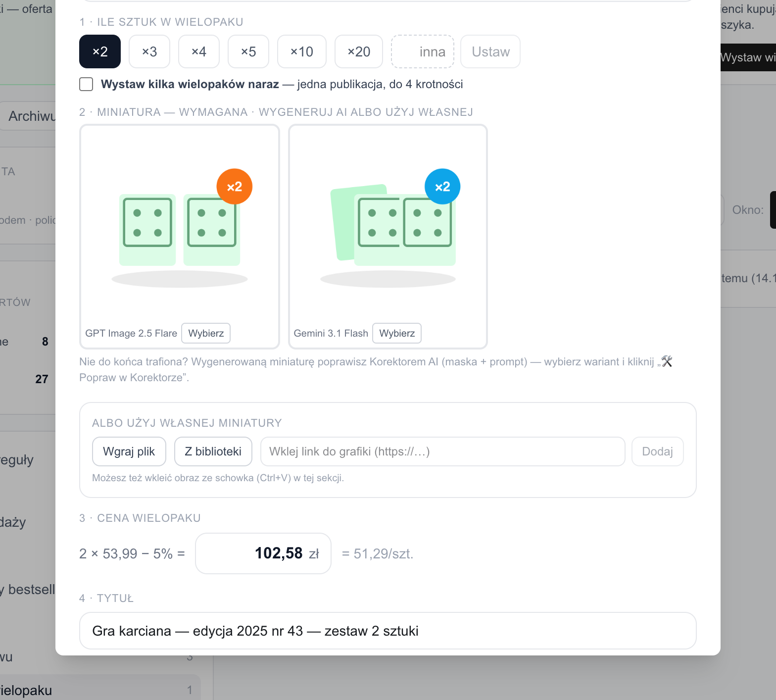The height and width of the screenshot is (700, 776).
Task: Enable 'Wystaw kilka wielopaków naraz' checkbox
Action: click(86, 84)
